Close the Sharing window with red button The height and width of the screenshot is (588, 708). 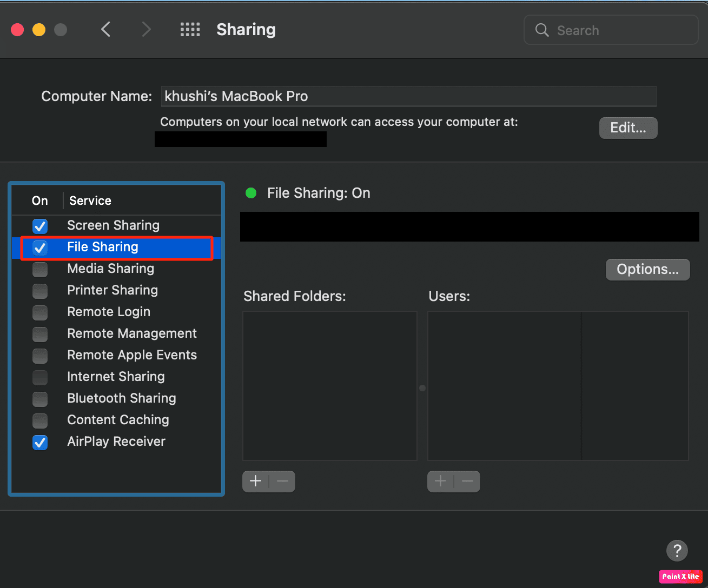pyautogui.click(x=17, y=29)
